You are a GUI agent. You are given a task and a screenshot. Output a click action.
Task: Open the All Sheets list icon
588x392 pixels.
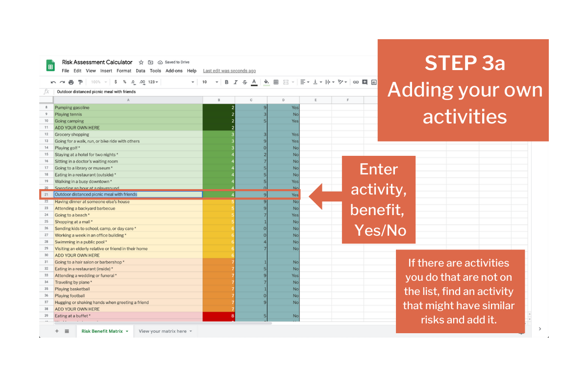pyautogui.click(x=67, y=331)
